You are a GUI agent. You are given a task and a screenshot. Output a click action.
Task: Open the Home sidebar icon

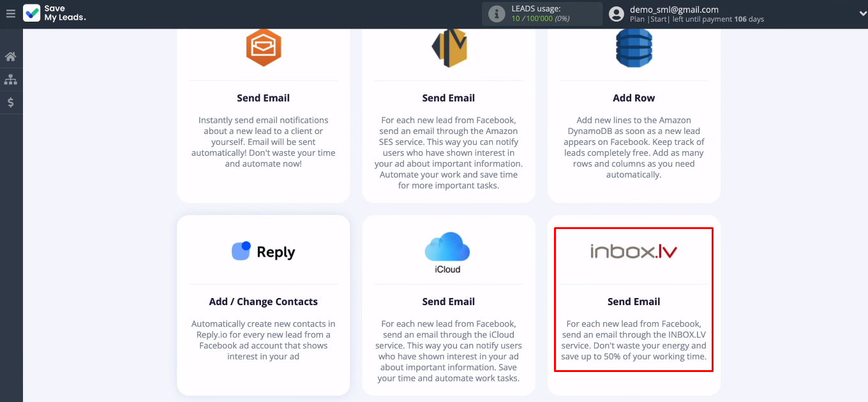[x=11, y=57]
